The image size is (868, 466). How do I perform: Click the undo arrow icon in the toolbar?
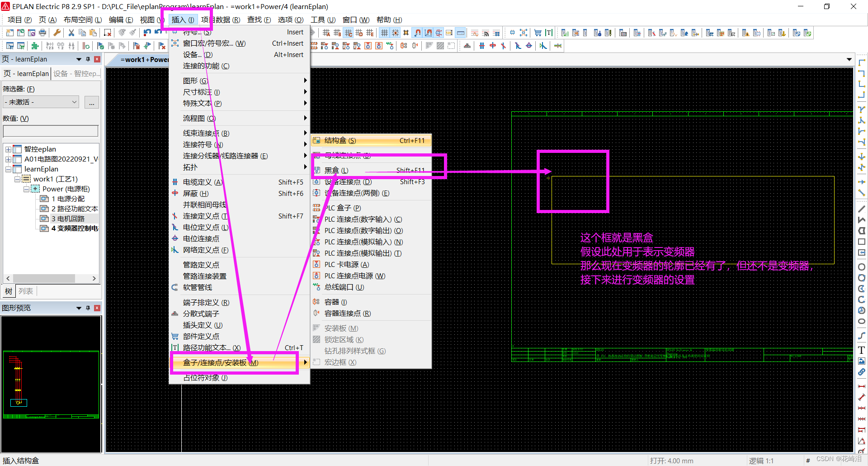pos(147,32)
